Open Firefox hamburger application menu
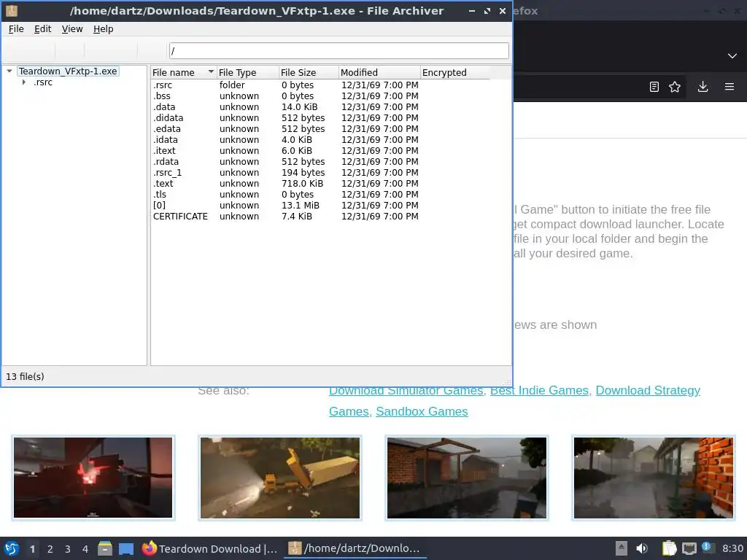 (729, 87)
